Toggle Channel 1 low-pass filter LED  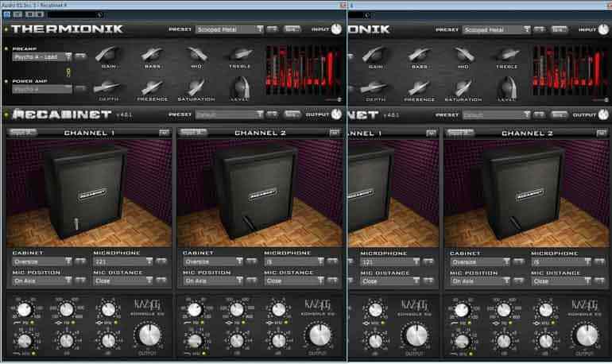click(x=33, y=354)
